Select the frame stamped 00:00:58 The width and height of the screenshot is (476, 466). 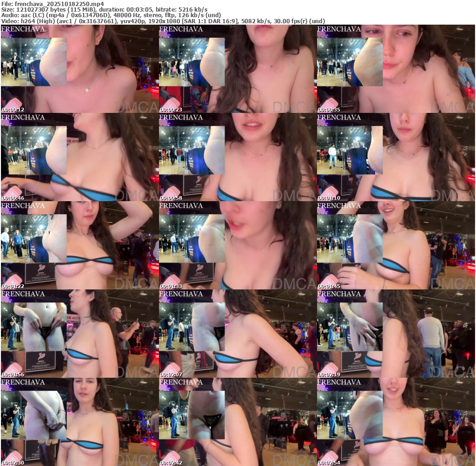coord(238,157)
